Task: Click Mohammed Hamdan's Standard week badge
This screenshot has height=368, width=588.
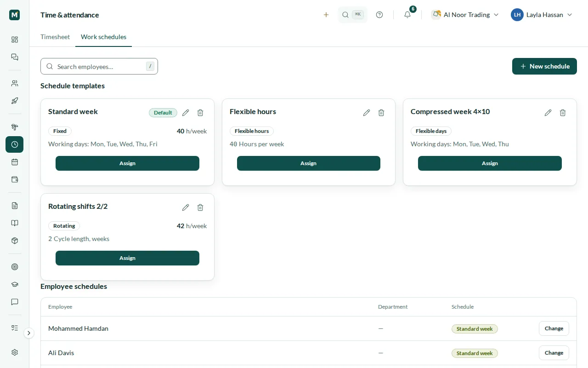Action: pos(475,329)
